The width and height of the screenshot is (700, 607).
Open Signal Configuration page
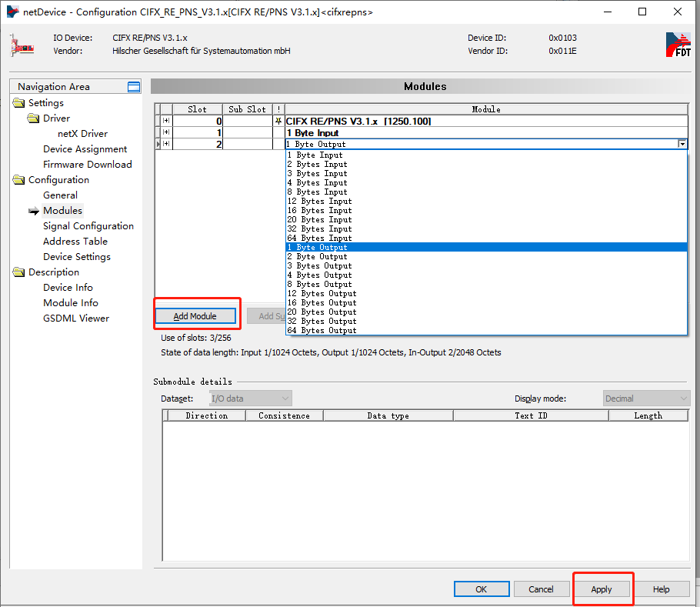tap(88, 225)
